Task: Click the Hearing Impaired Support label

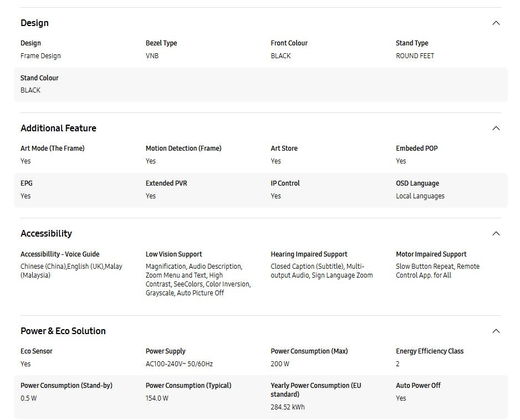Action: [309, 254]
